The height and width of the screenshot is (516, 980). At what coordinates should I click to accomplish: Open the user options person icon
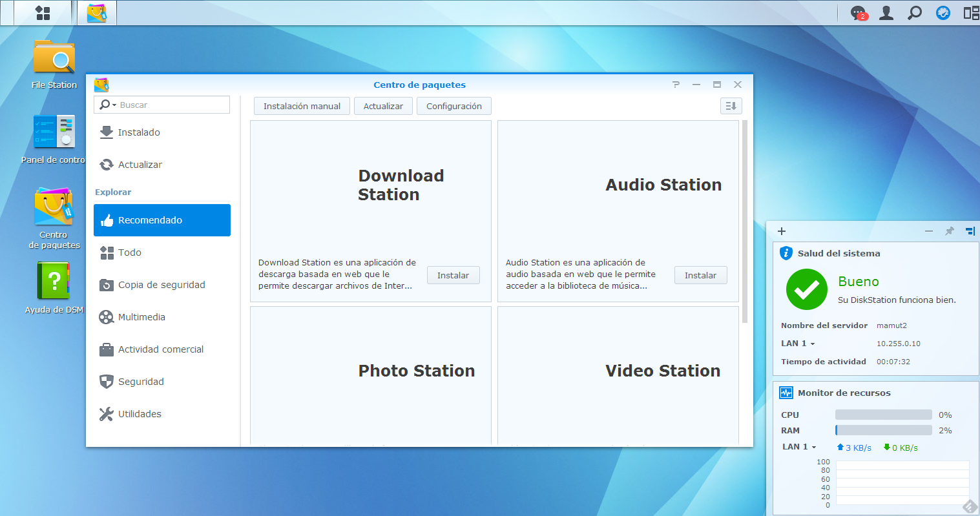886,13
